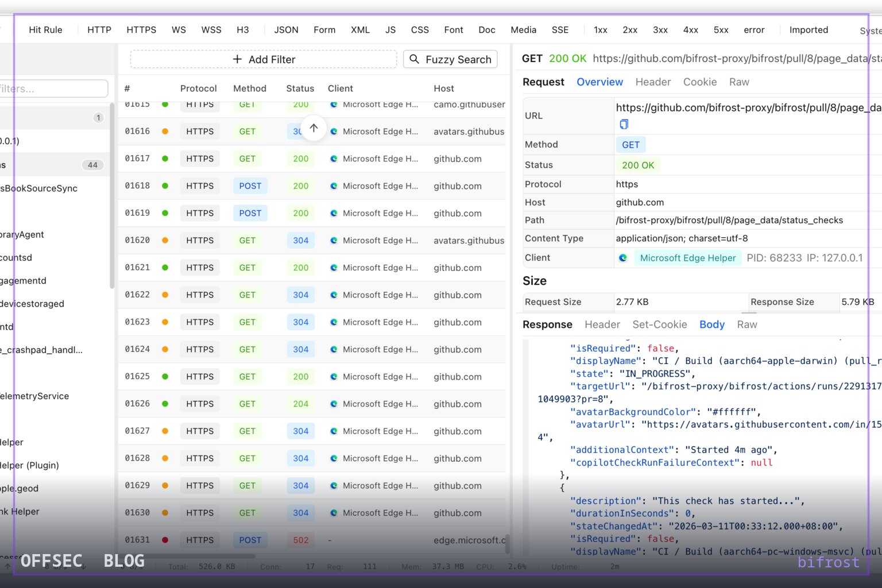Toggle the HTTP protocol filter
882x588 pixels.
(x=99, y=30)
